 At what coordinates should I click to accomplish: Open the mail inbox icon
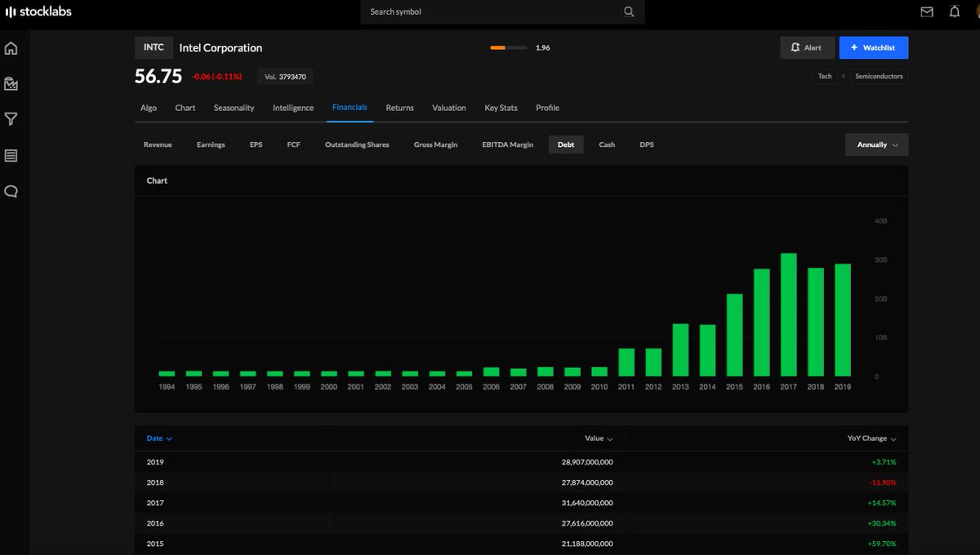click(927, 11)
